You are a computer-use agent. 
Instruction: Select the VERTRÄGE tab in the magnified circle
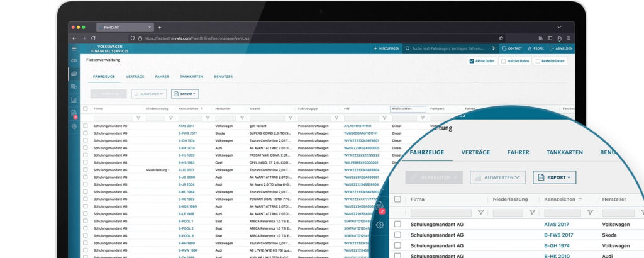[x=475, y=152]
